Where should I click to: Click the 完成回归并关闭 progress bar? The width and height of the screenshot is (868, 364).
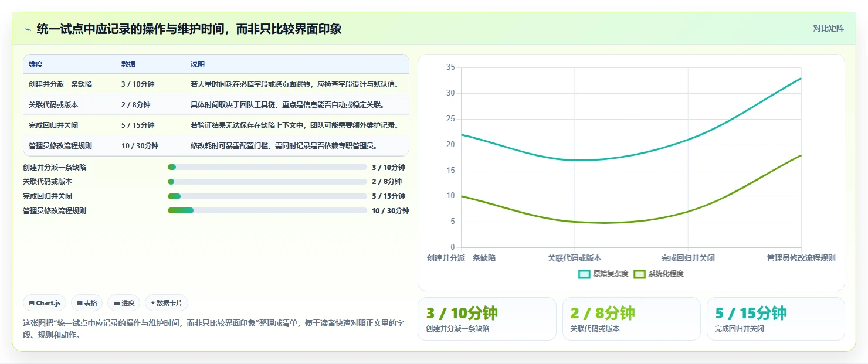[267, 196]
